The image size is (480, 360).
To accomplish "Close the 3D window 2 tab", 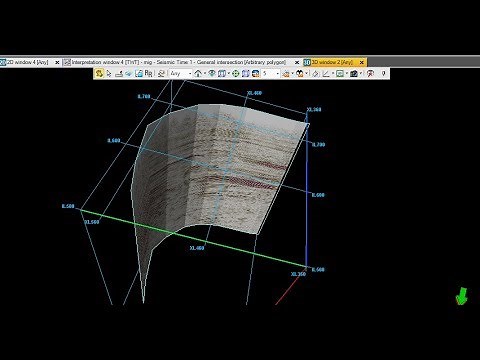I will pyautogui.click(x=362, y=62).
